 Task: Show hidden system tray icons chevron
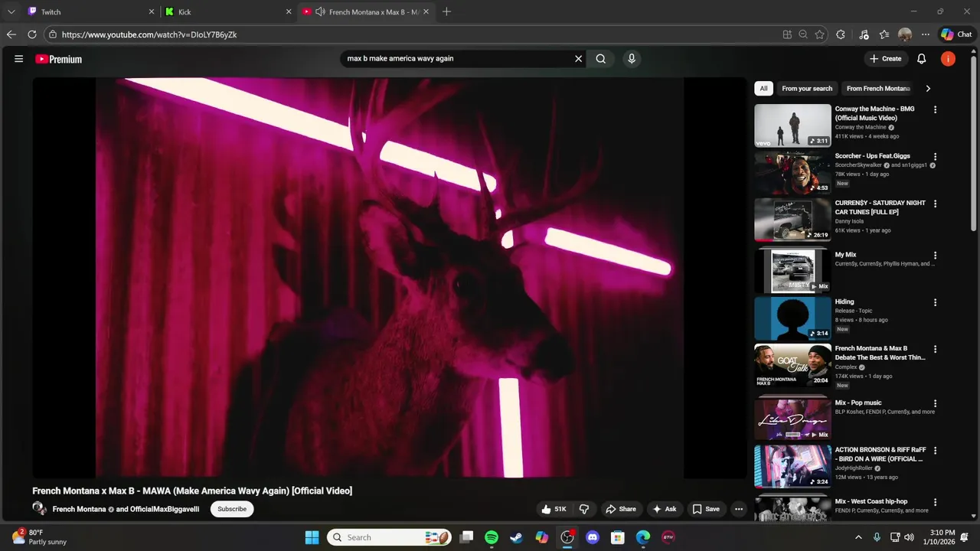pyautogui.click(x=858, y=537)
